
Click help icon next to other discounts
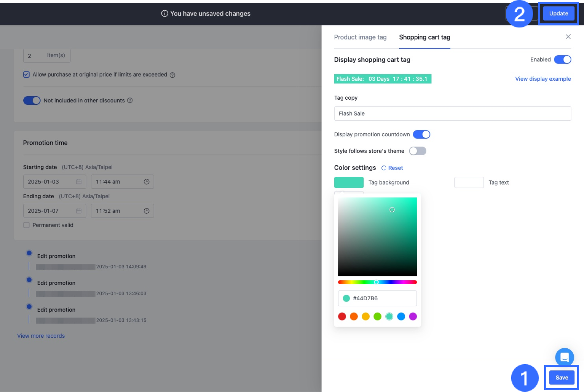130,101
